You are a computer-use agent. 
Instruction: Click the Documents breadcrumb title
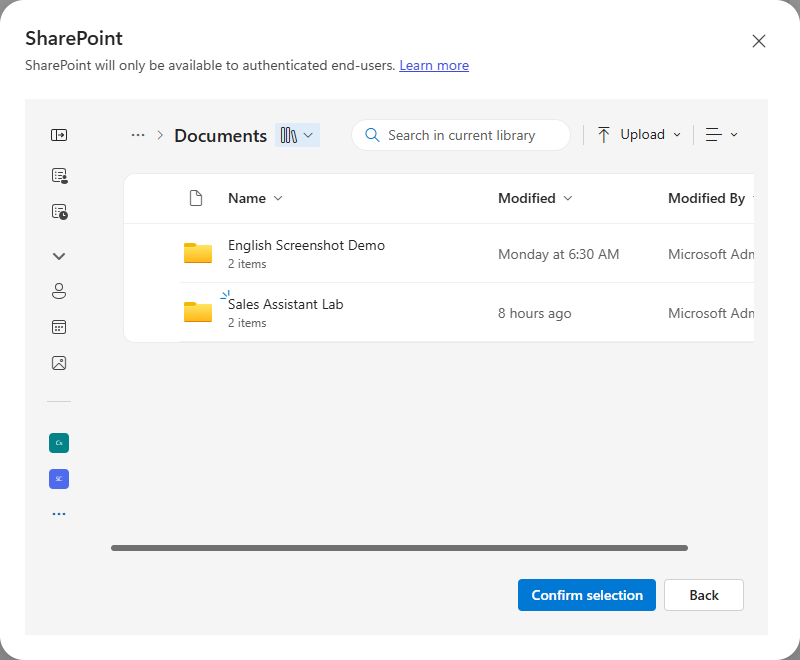[220, 136]
